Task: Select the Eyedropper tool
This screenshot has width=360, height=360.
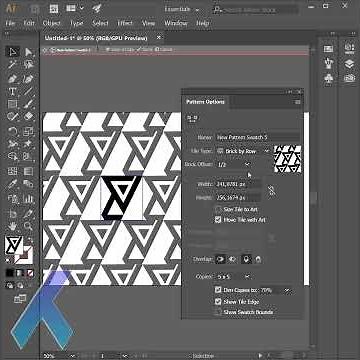Action: pos(13,184)
